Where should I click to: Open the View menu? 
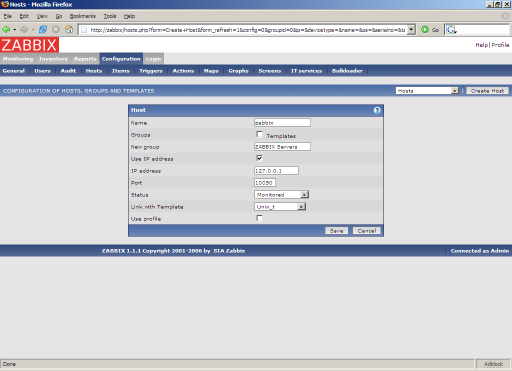42,16
